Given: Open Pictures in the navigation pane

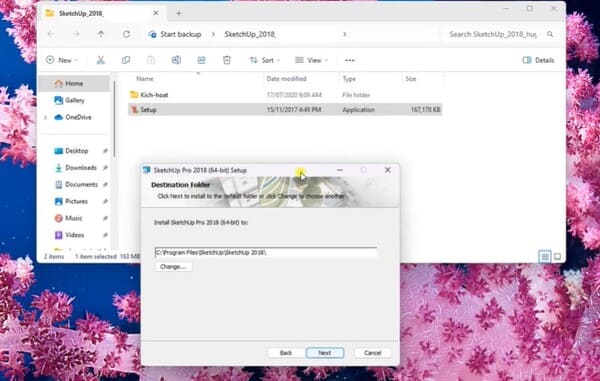Looking at the screenshot, I should point(77,201).
